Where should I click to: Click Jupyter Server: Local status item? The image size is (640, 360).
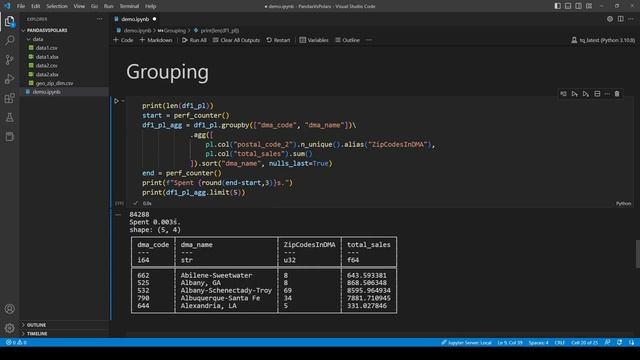click(x=466, y=342)
